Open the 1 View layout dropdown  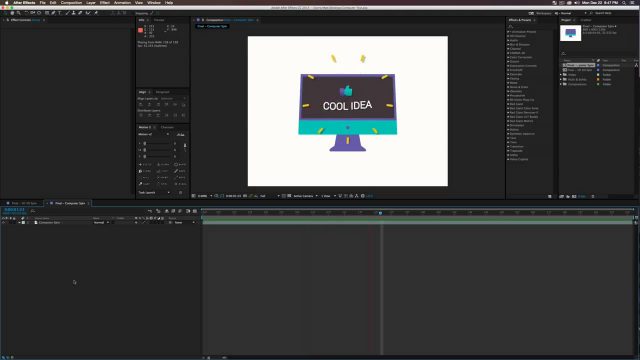(329, 196)
